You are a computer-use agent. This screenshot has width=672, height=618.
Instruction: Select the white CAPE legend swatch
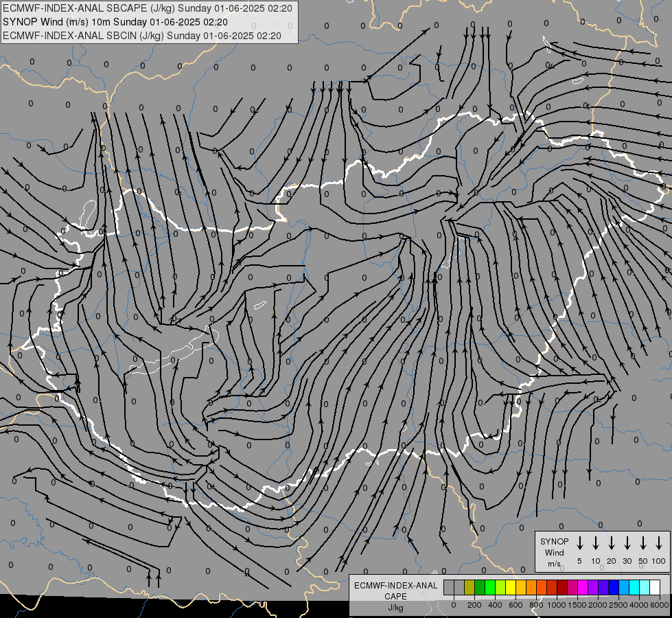(x=656, y=587)
